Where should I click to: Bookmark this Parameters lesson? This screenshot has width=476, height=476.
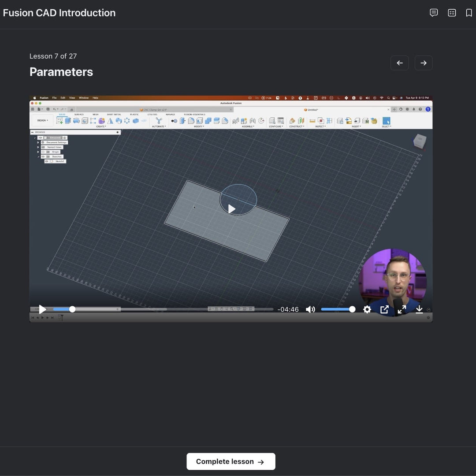469,13
